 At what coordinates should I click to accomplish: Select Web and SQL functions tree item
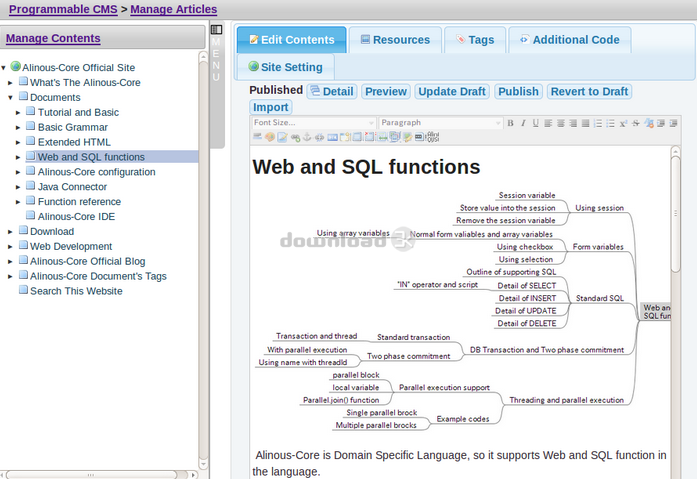(x=91, y=157)
